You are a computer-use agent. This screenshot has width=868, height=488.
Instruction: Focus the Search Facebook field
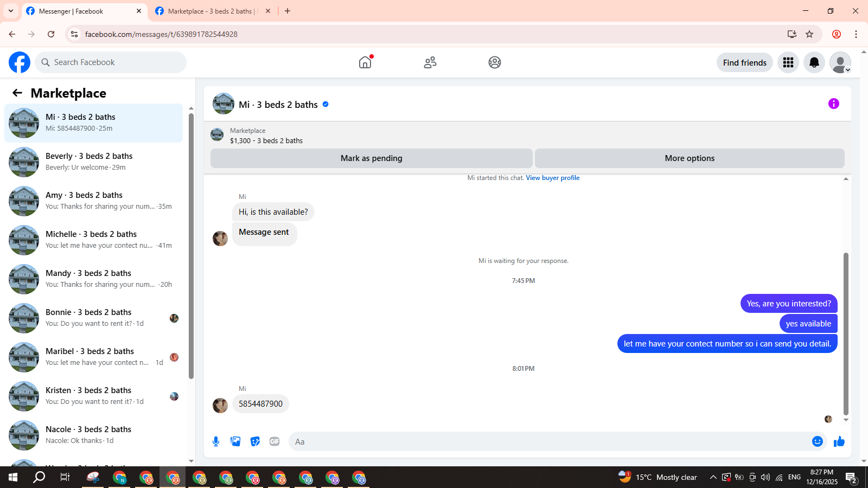pyautogui.click(x=111, y=62)
